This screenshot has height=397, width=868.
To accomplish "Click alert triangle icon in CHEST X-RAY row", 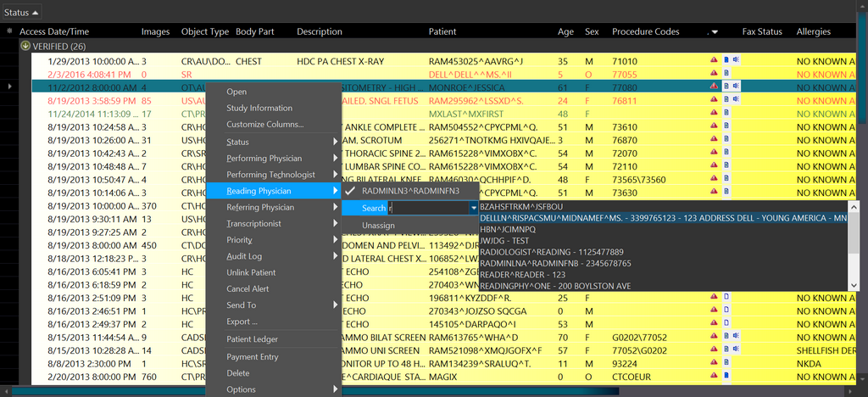I will click(714, 61).
